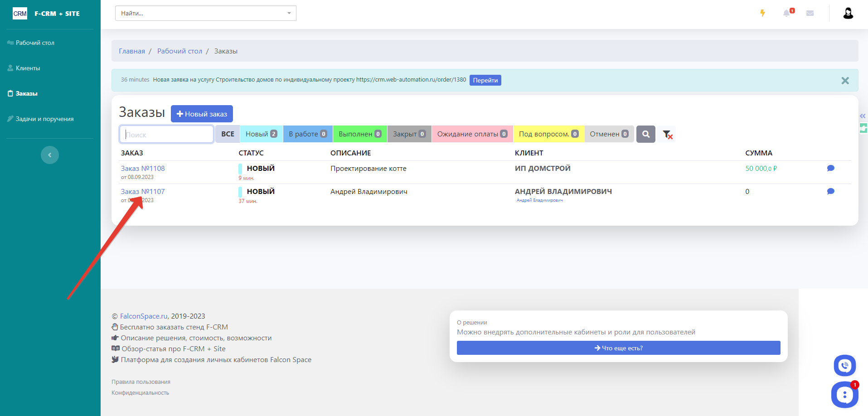Create an order with "Новый заказ" button
Image resolution: width=868 pixels, height=416 pixels.
click(x=202, y=114)
